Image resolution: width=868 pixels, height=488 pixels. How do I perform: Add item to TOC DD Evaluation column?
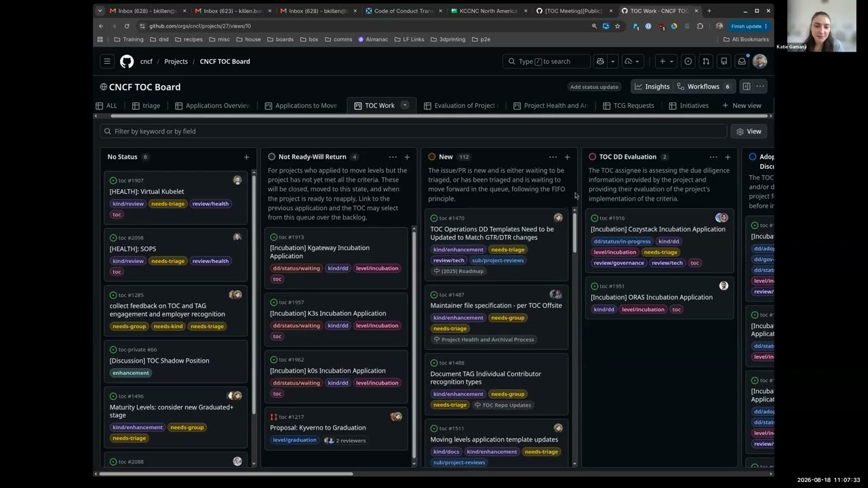pyautogui.click(x=728, y=157)
